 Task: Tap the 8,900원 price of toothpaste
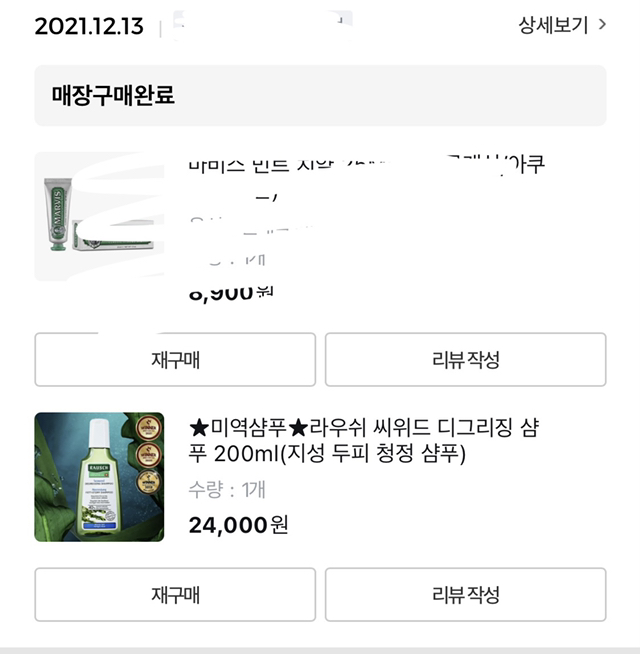(x=230, y=292)
